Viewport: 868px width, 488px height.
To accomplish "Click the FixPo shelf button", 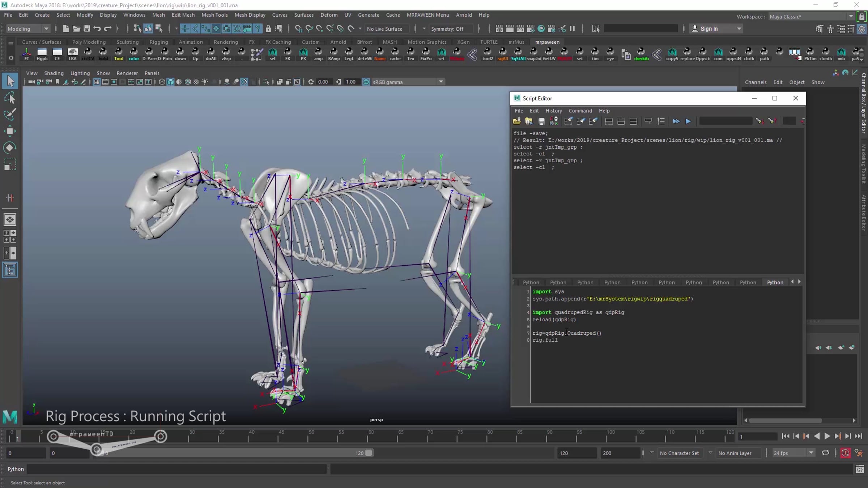I will coord(426,54).
